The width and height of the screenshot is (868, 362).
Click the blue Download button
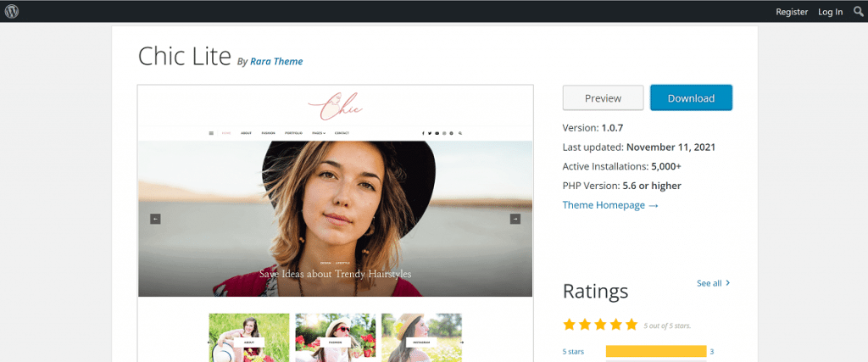691,98
